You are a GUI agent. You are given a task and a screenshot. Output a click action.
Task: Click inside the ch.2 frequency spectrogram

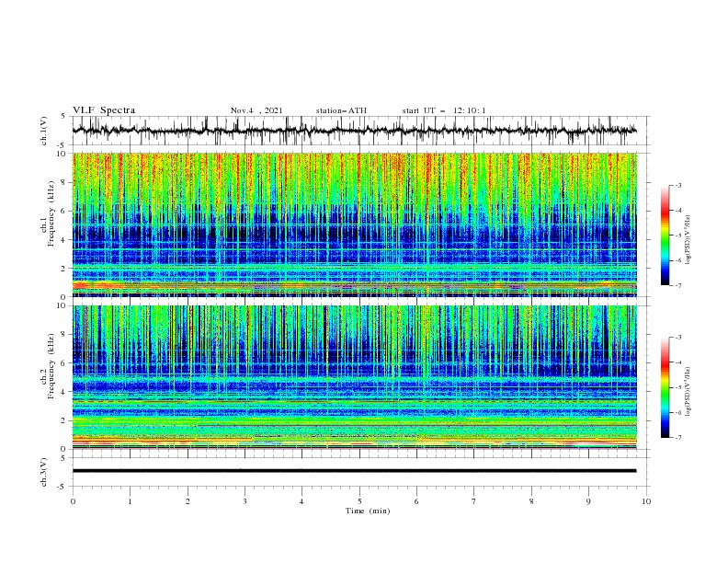pyautogui.click(x=354, y=377)
